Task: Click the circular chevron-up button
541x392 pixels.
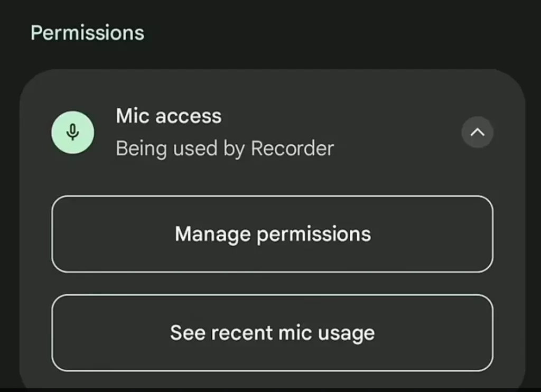Action: pos(478,133)
